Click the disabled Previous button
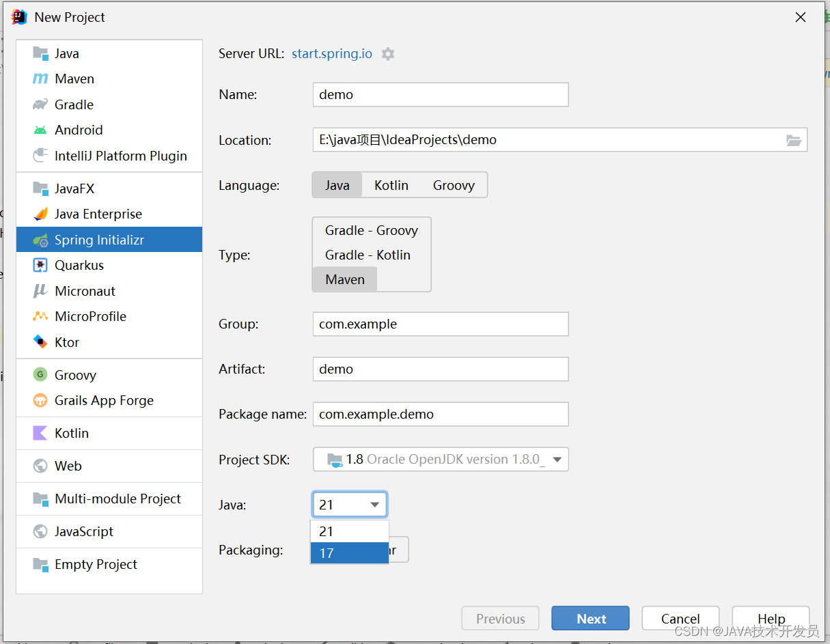The width and height of the screenshot is (830, 644). [500, 619]
